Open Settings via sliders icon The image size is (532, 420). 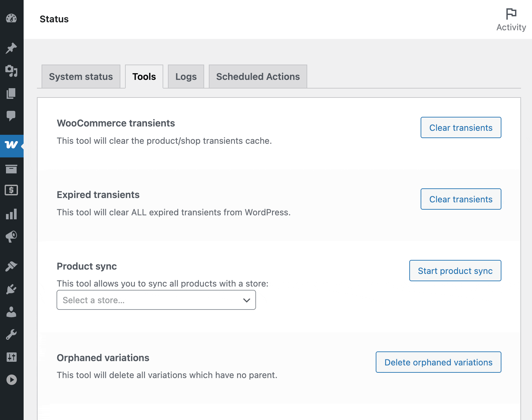coord(12,357)
